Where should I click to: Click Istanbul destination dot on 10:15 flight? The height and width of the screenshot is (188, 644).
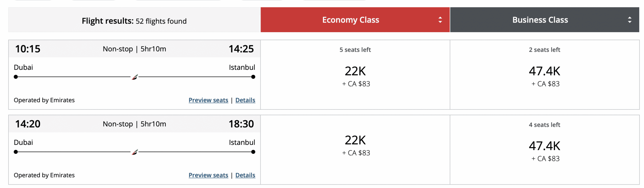pos(253,77)
